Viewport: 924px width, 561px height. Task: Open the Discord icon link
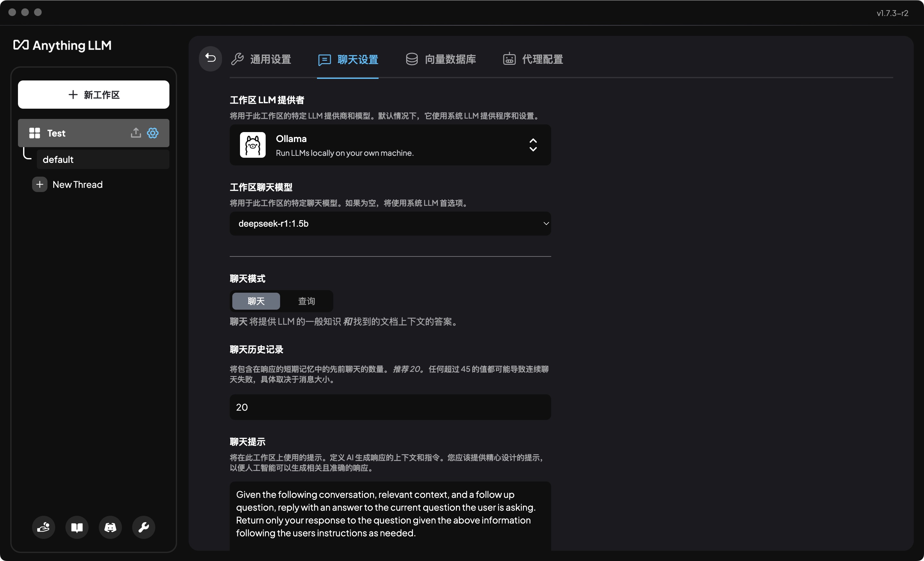110,528
